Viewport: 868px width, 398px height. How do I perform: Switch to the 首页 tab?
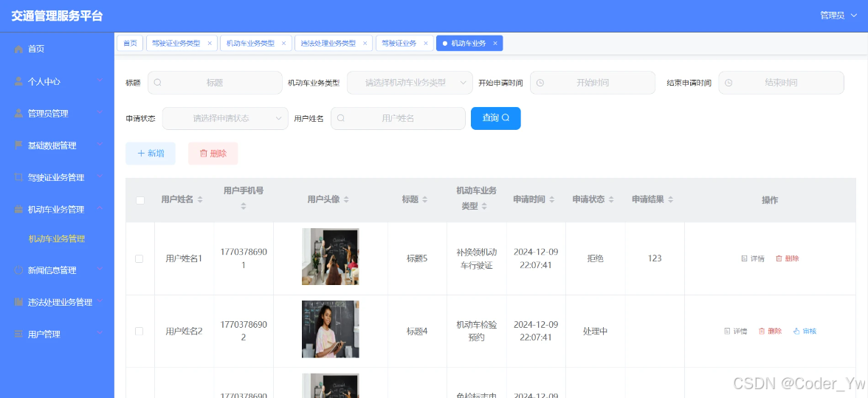point(130,43)
